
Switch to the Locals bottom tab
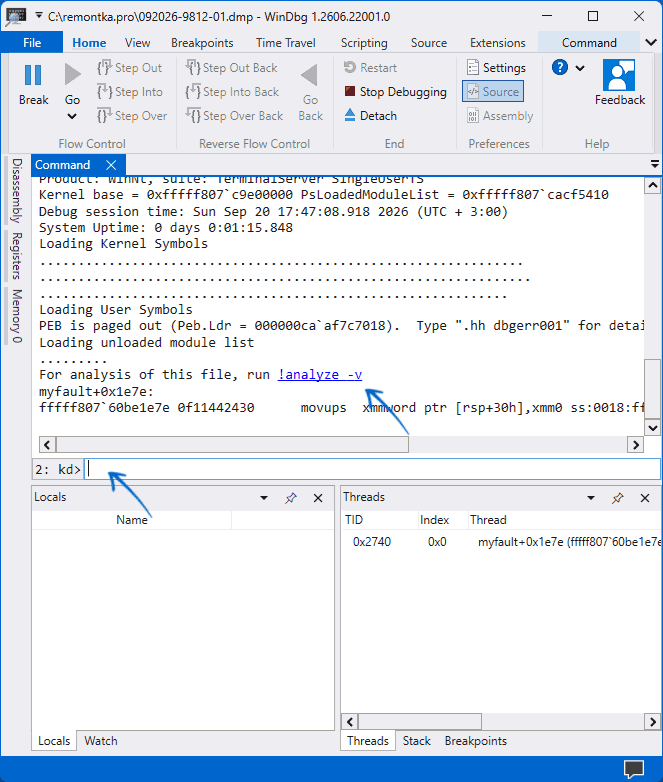click(x=54, y=741)
